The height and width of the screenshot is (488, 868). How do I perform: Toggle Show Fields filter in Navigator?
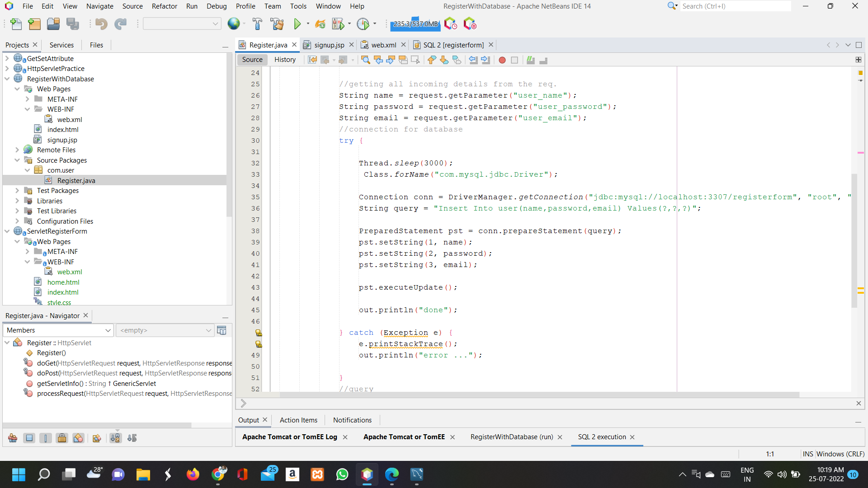tap(29, 438)
